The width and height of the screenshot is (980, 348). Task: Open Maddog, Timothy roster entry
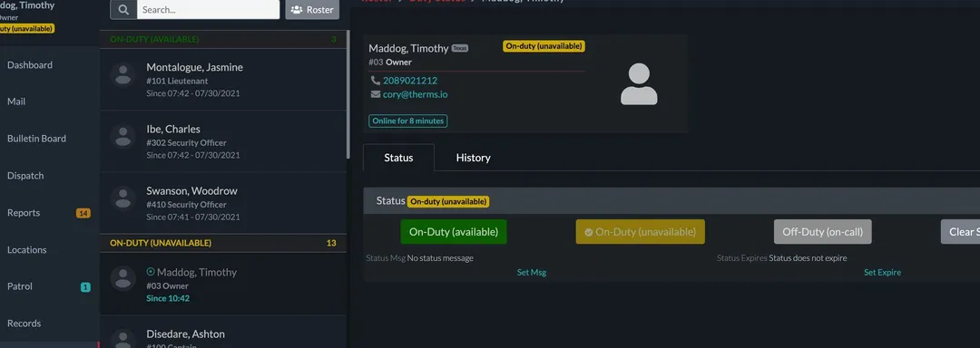[223, 284]
